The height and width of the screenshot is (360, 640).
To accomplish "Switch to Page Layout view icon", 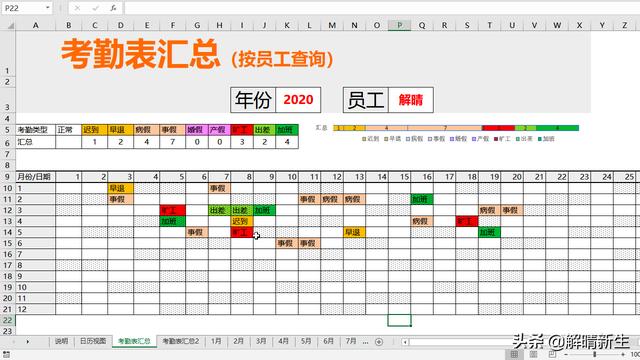I will pyautogui.click(x=533, y=354).
